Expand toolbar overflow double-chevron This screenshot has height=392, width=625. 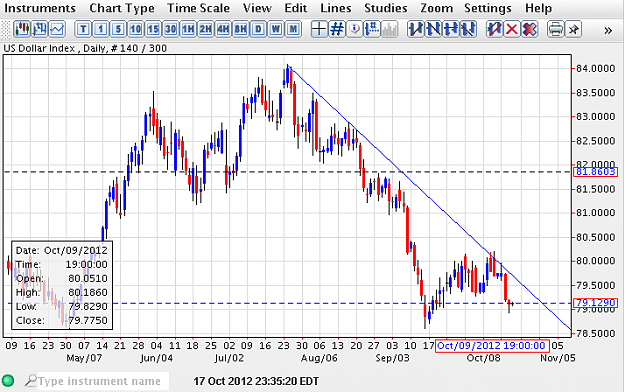(608, 30)
